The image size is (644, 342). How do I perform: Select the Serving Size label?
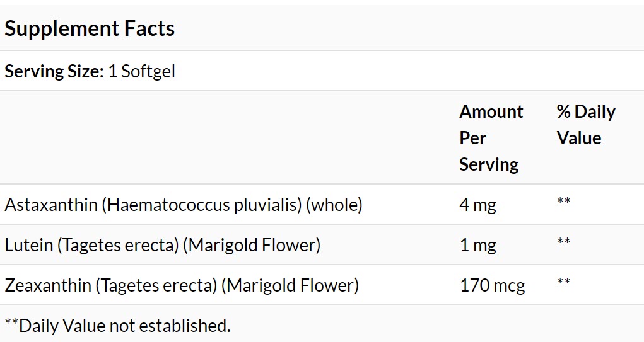(54, 71)
